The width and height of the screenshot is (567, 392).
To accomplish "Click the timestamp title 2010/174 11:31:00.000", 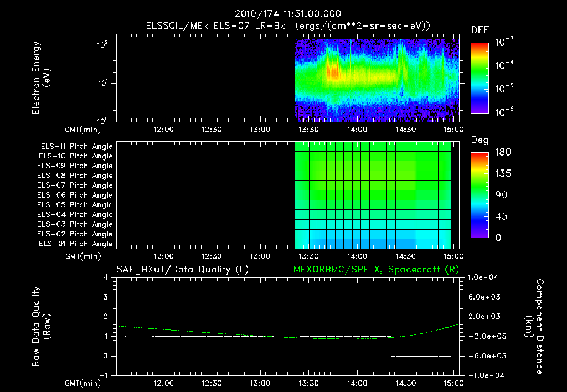I will click(x=287, y=14).
